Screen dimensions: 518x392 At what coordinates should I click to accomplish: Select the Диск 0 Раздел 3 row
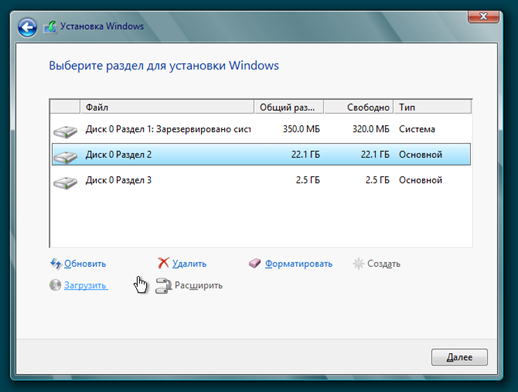point(261,180)
